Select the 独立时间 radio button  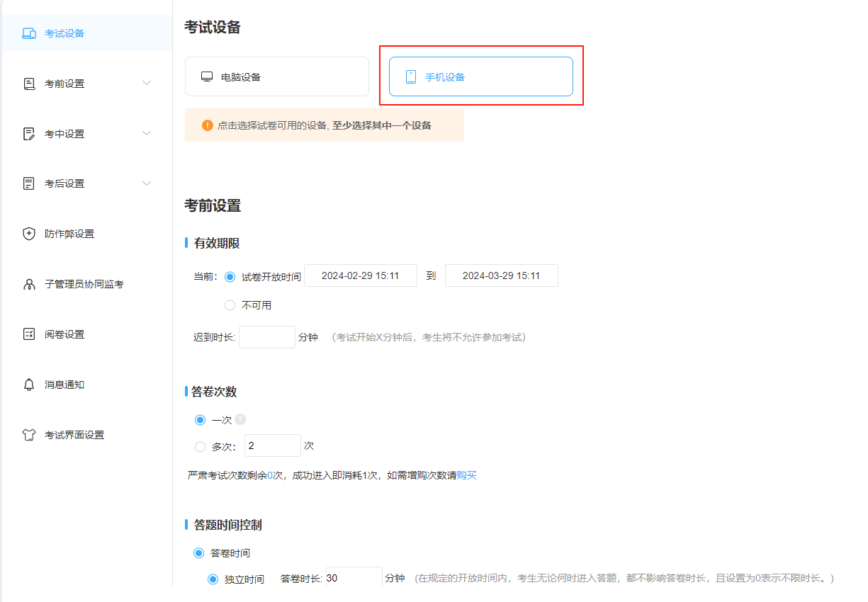(x=213, y=579)
